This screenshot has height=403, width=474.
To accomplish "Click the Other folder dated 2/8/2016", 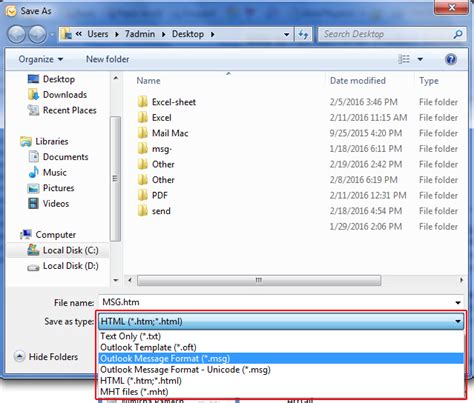I will tap(163, 180).
